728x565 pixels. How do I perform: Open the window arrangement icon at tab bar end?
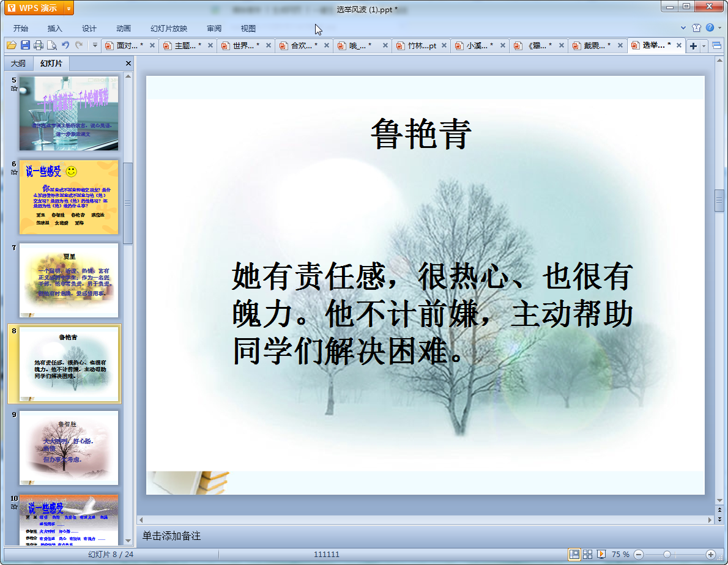coord(716,45)
